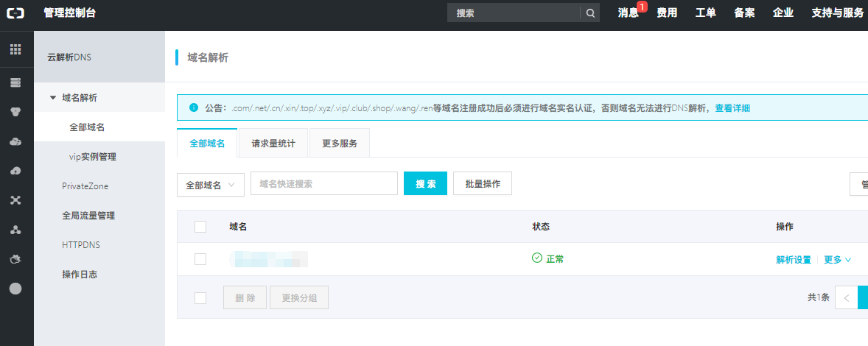The width and height of the screenshot is (868, 346).
Task: Switch to the 更多服务 tab
Action: pos(340,143)
